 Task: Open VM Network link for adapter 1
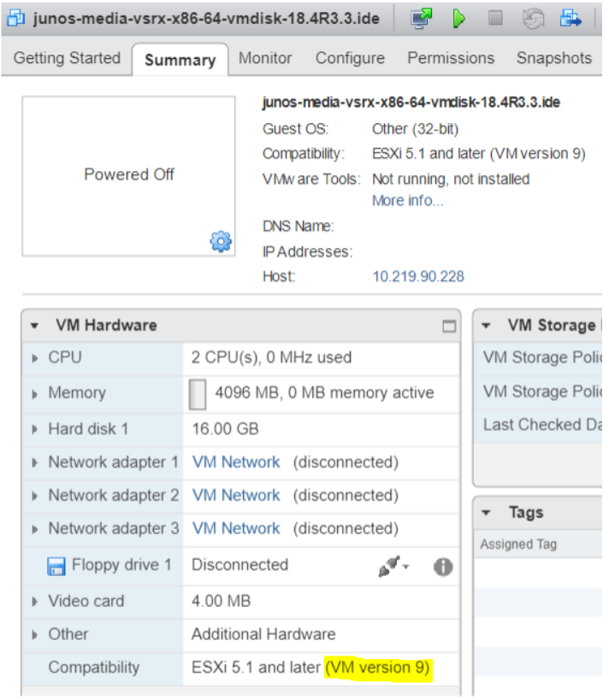pos(236,462)
